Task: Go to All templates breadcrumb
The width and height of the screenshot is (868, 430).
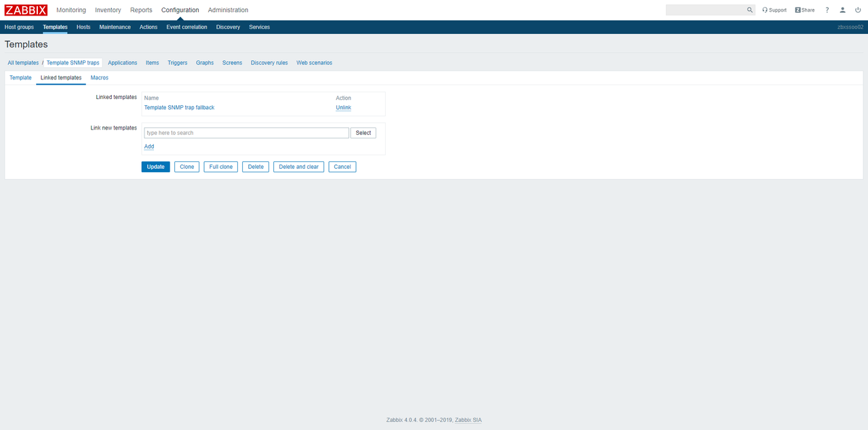Action: point(23,63)
